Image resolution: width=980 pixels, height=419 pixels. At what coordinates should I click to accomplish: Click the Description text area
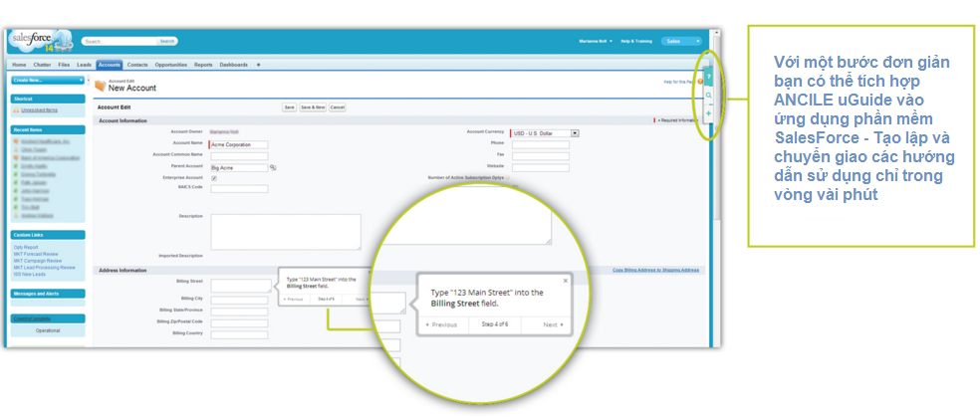[x=286, y=232]
